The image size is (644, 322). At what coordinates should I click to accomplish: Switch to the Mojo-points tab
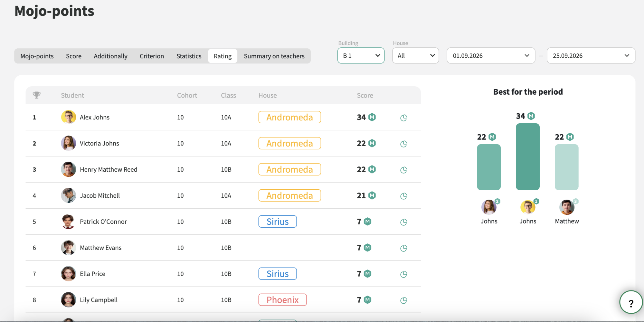pyautogui.click(x=37, y=56)
